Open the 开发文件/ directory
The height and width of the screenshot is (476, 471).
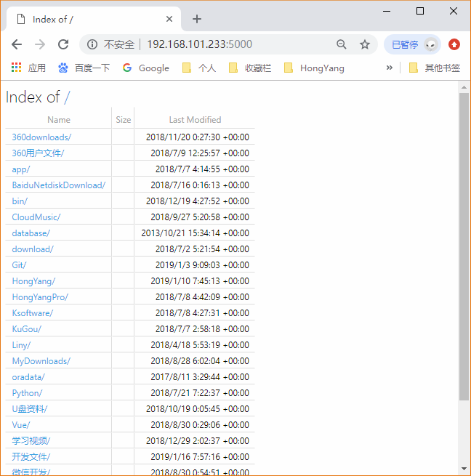pos(31,457)
